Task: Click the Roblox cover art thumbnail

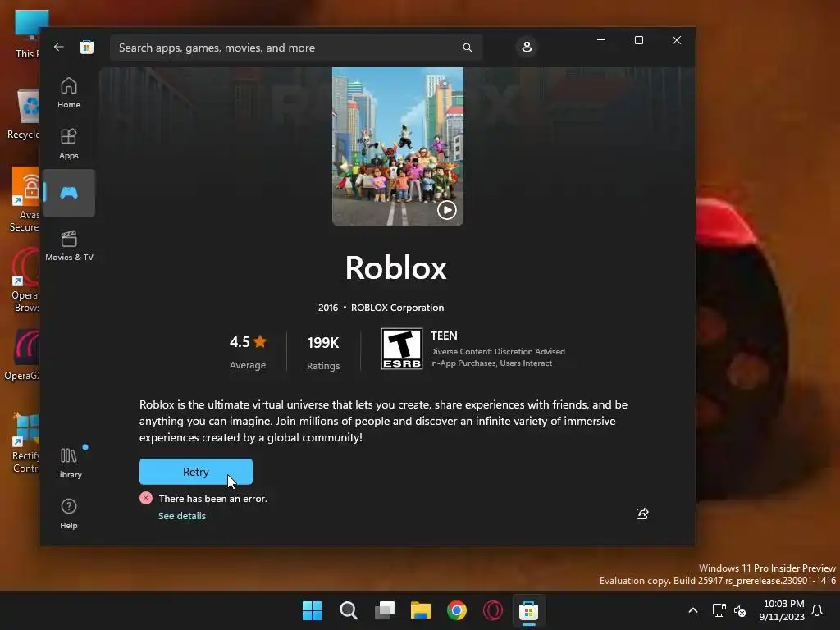Action: pyautogui.click(x=398, y=146)
